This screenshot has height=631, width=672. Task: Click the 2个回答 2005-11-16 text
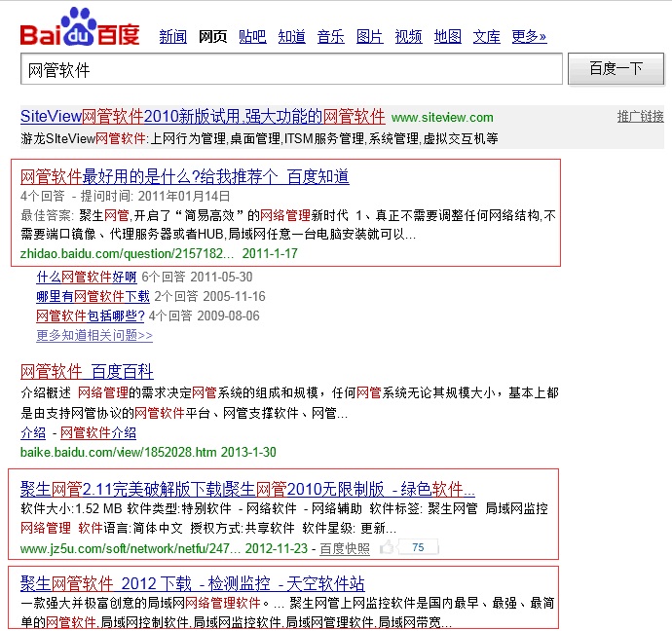[x=209, y=296]
